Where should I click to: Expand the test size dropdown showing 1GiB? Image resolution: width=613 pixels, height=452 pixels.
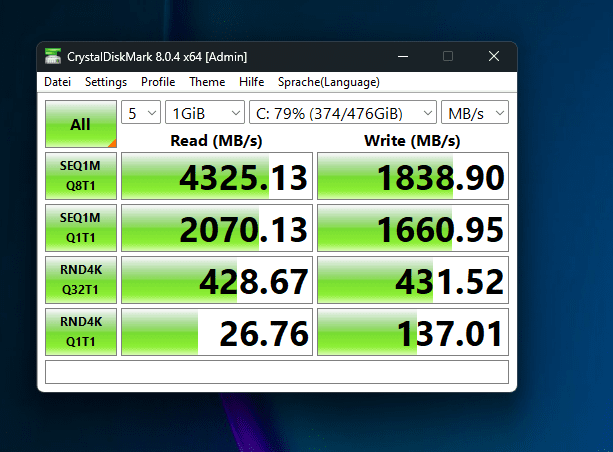pyautogui.click(x=205, y=113)
